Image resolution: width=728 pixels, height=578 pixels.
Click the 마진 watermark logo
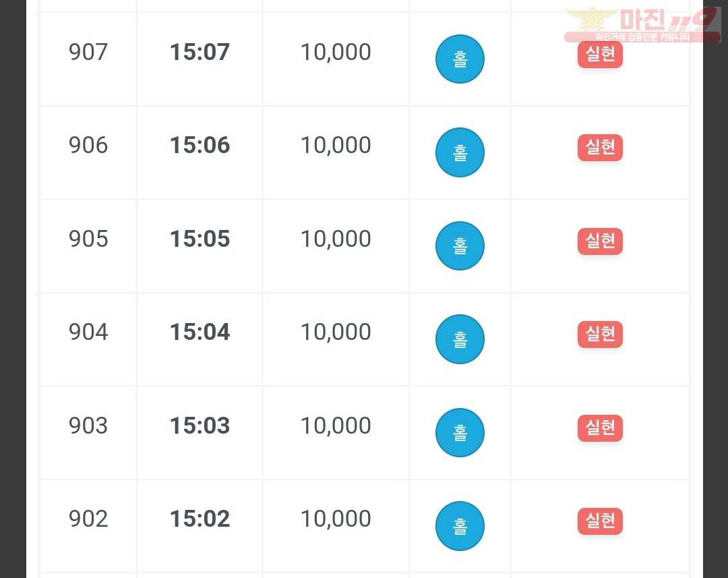642,24
